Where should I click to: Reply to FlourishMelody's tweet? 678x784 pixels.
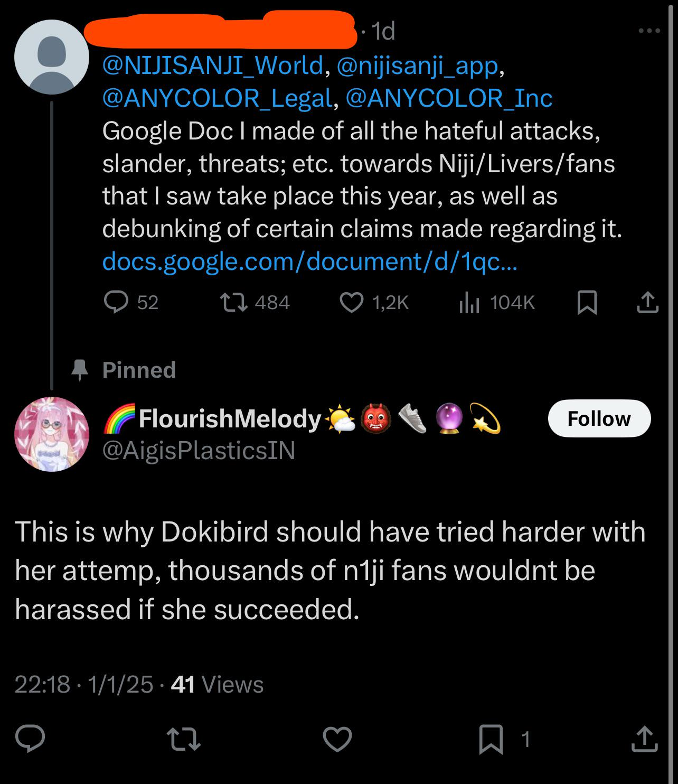pyautogui.click(x=30, y=740)
